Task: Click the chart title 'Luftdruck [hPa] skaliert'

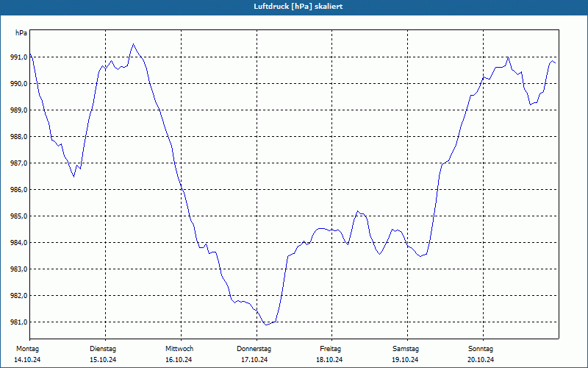Action: tap(298, 7)
